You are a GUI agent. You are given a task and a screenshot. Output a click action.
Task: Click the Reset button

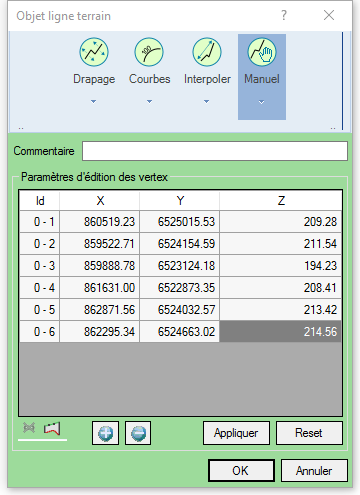[x=309, y=433]
